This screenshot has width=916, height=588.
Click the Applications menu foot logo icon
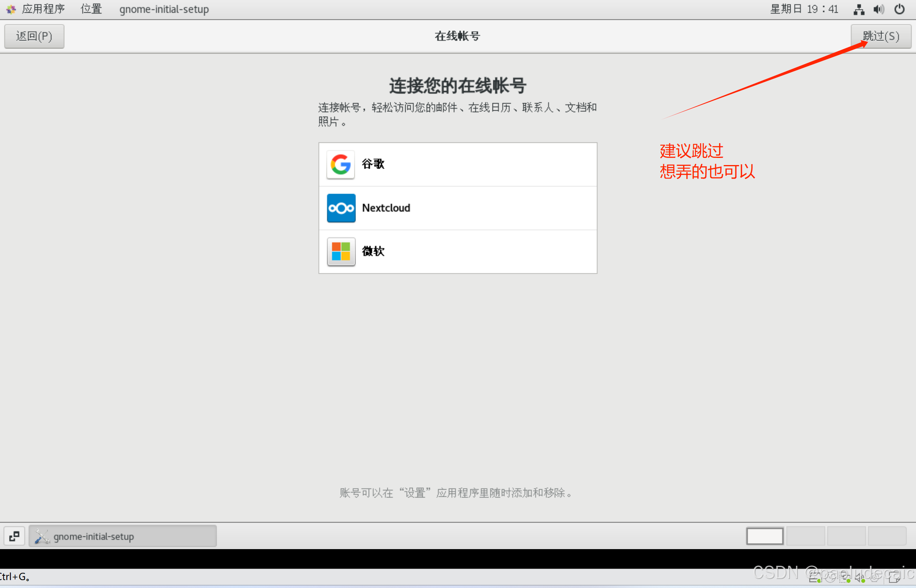(x=11, y=9)
